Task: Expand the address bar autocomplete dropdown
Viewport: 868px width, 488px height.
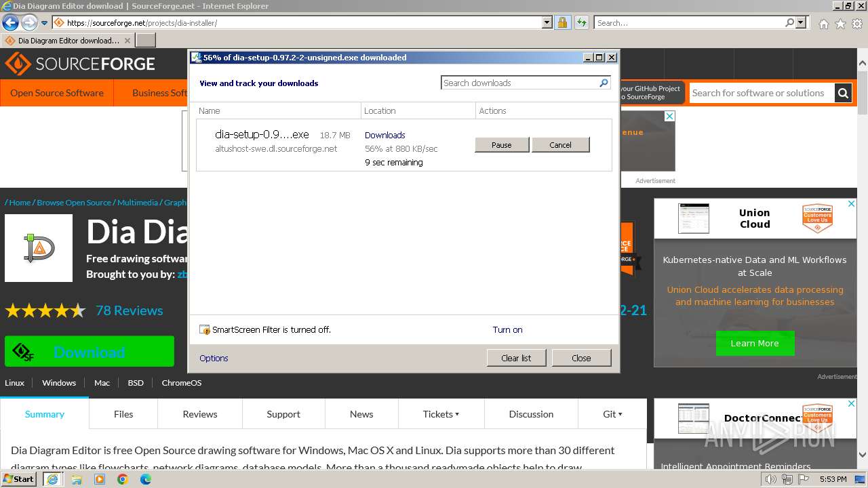Action: (x=547, y=22)
